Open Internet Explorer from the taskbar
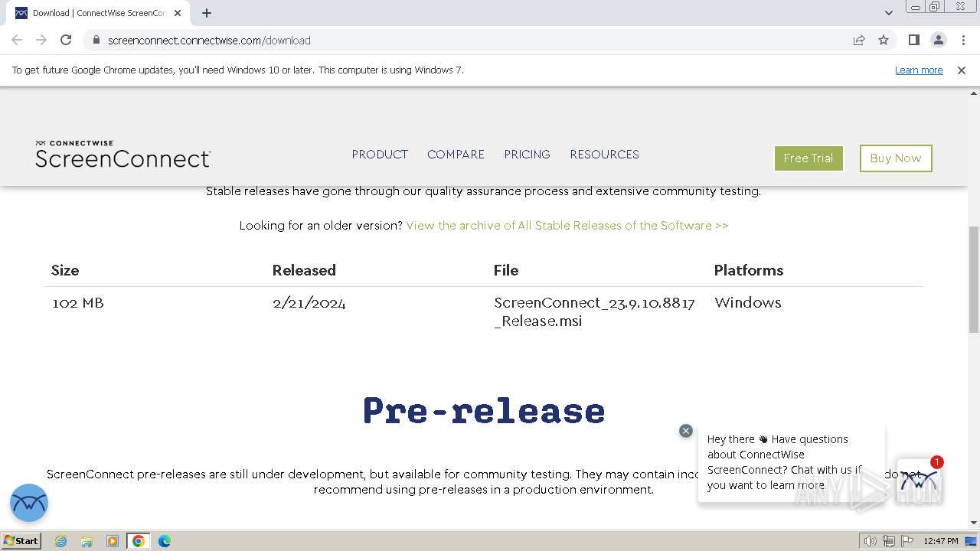This screenshot has height=551, width=980. (61, 541)
